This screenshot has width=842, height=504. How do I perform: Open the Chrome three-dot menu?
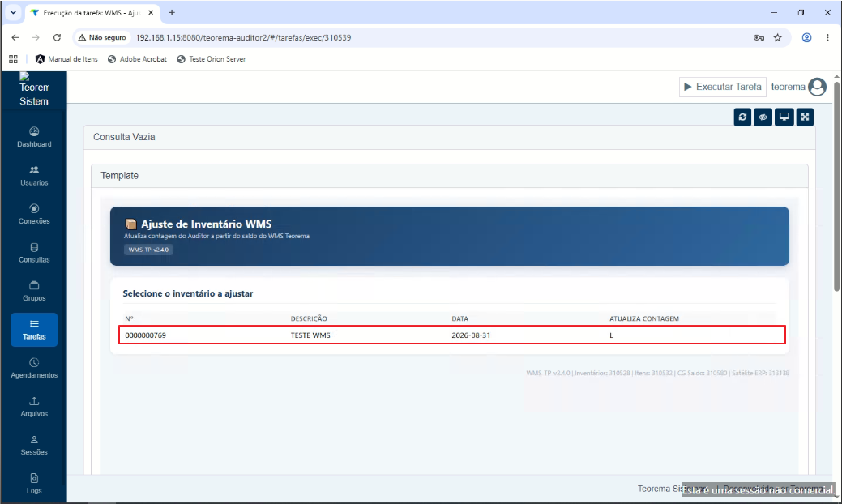tap(827, 37)
